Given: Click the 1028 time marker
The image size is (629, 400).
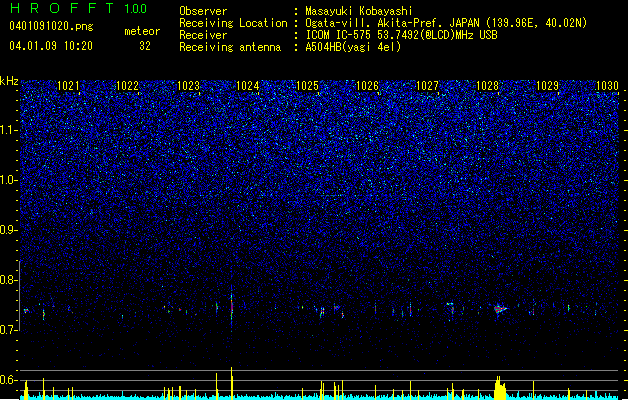Looking at the screenshot, I should [487, 86].
